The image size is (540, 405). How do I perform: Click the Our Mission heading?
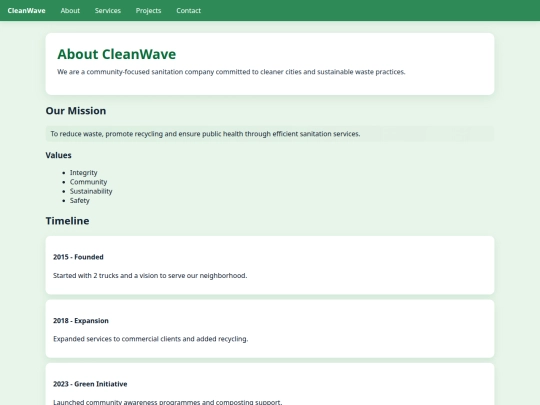pos(76,111)
